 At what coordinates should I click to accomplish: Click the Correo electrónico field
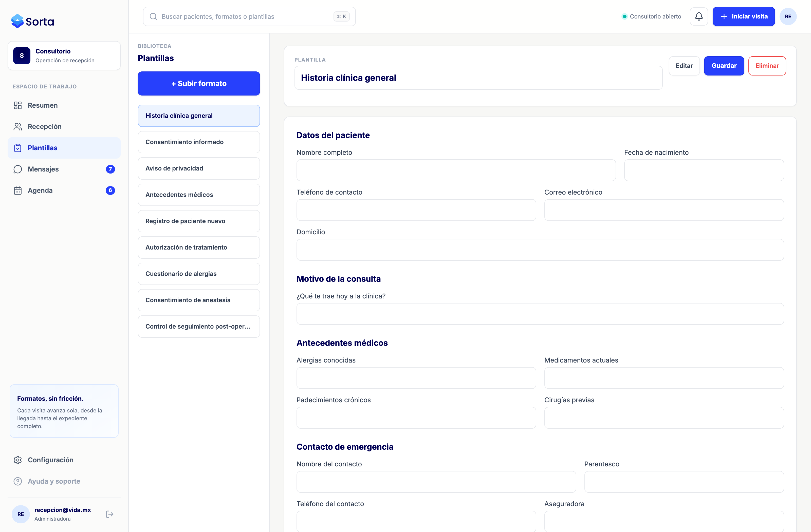coord(664,210)
